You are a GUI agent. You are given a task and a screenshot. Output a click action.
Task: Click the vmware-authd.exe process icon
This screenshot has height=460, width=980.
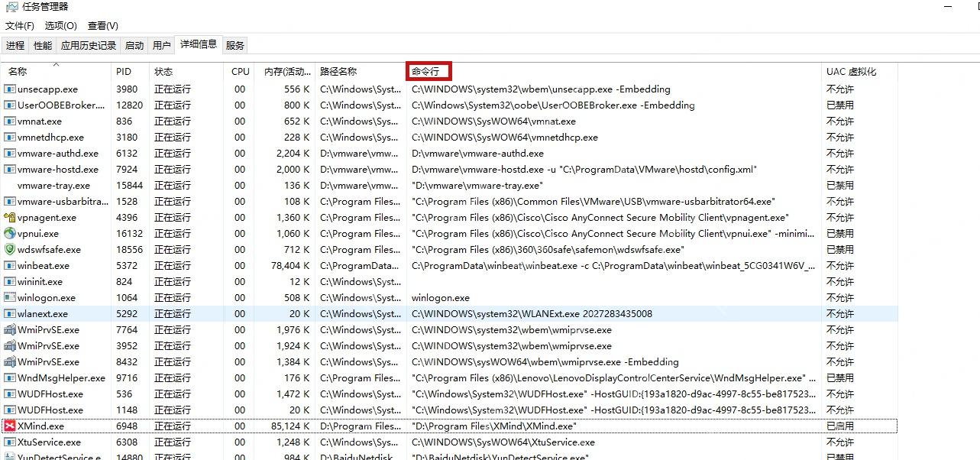(x=10, y=154)
